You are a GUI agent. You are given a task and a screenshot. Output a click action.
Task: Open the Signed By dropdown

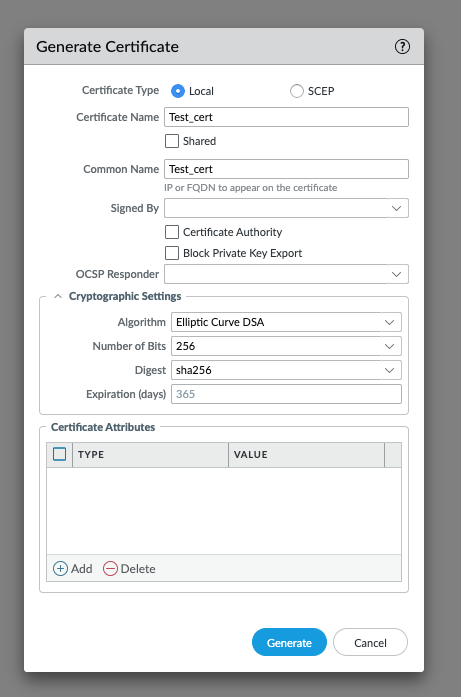point(286,208)
